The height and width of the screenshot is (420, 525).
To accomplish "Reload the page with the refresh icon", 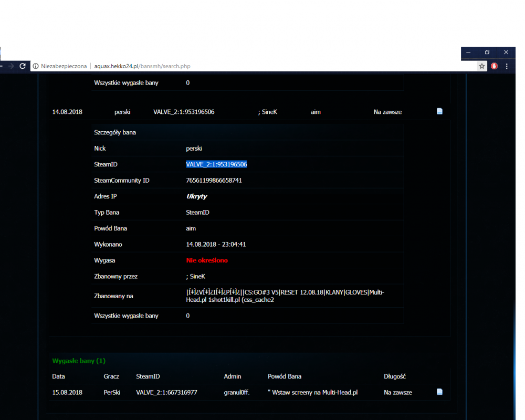I will (x=23, y=66).
